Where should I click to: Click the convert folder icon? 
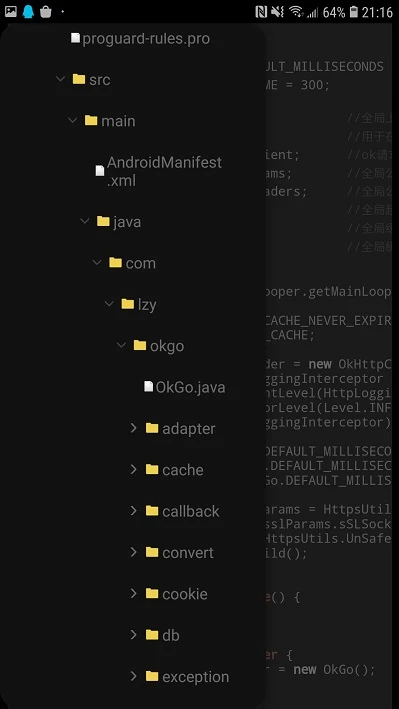click(x=152, y=552)
